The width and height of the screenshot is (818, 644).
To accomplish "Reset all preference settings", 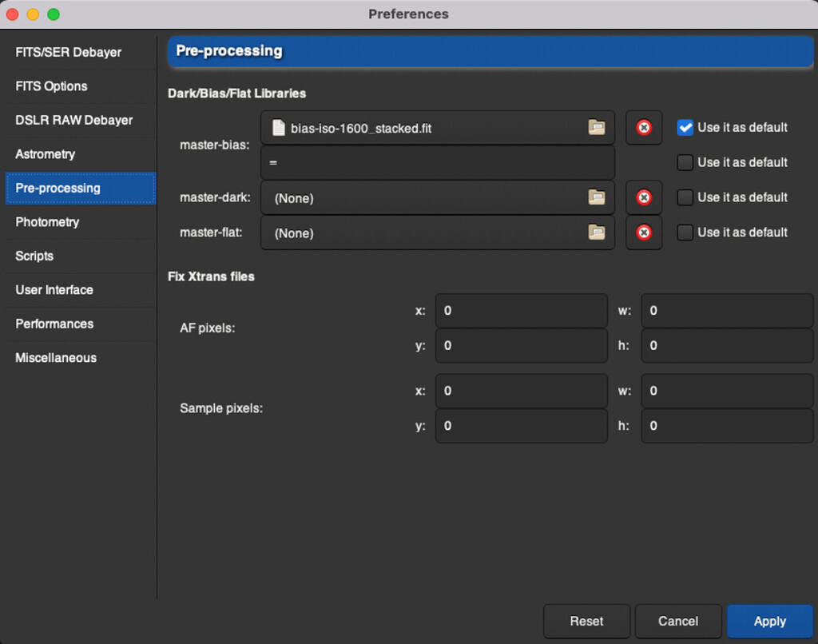I will (x=586, y=621).
